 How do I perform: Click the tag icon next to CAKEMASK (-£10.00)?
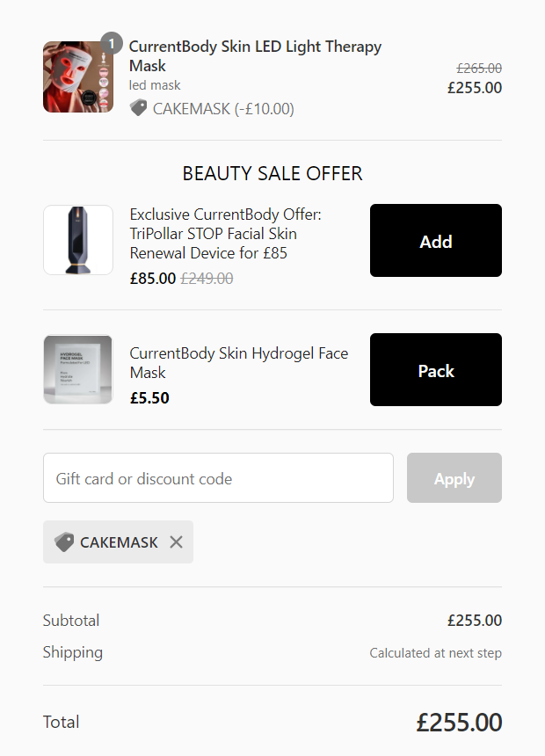pyautogui.click(x=138, y=108)
